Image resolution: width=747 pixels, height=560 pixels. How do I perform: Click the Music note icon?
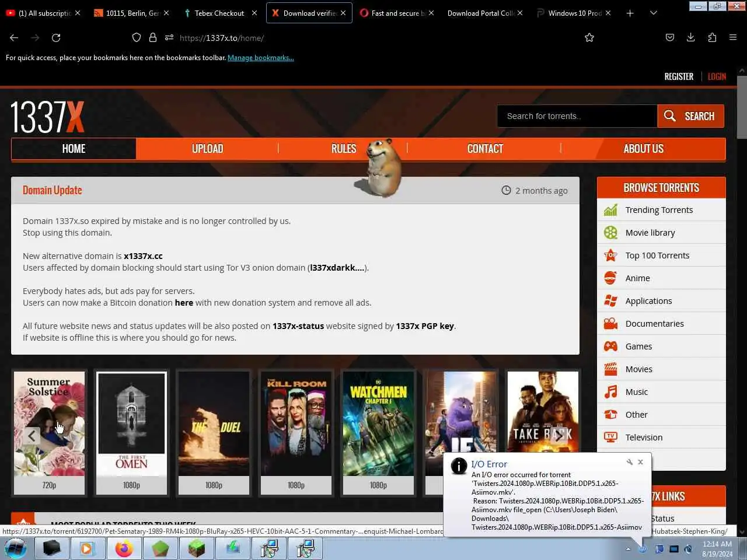610,392
